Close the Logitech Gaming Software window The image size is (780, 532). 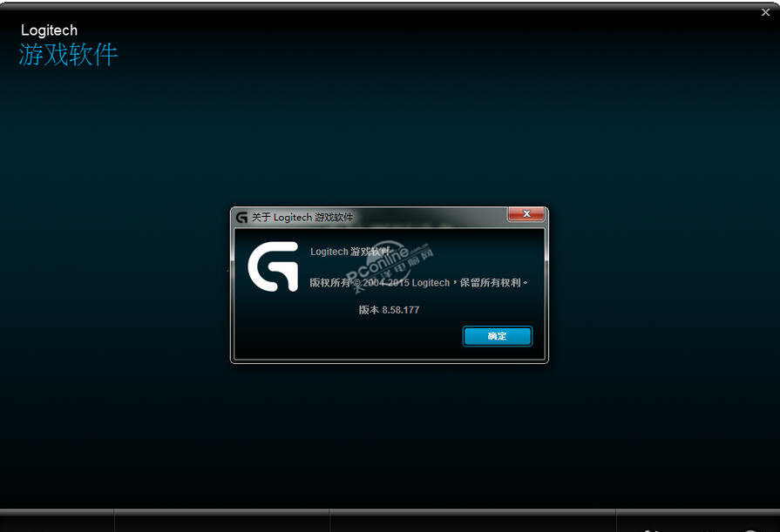[x=765, y=12]
